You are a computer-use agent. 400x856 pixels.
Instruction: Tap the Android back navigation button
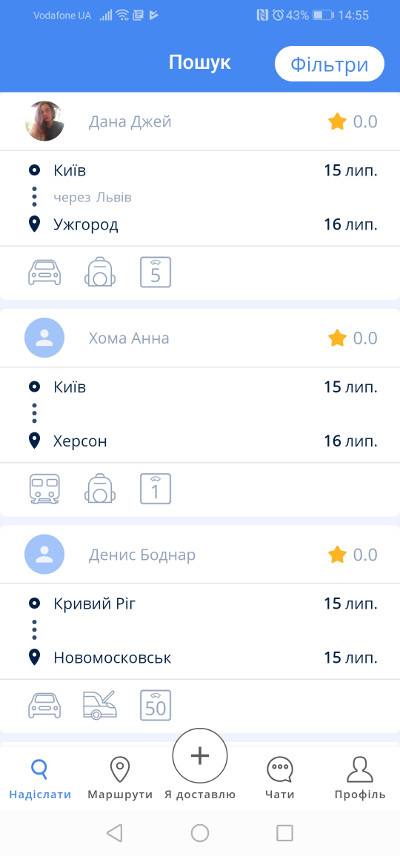114,833
